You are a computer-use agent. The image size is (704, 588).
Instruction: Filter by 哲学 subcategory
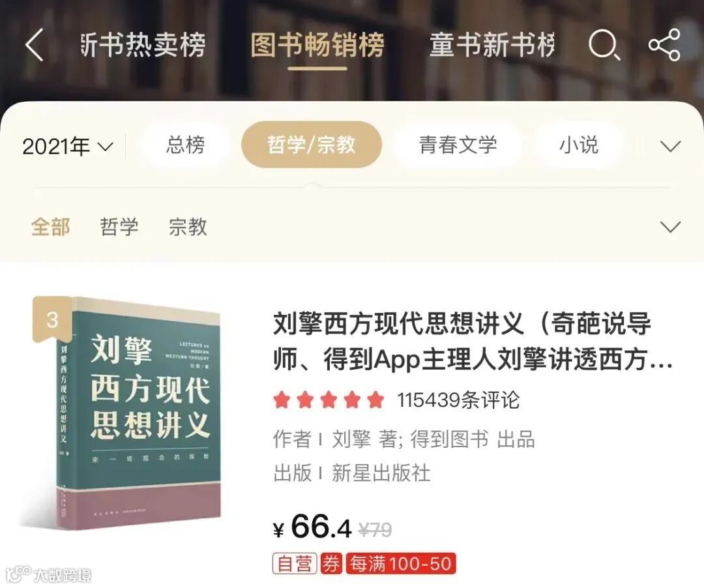coord(119,227)
